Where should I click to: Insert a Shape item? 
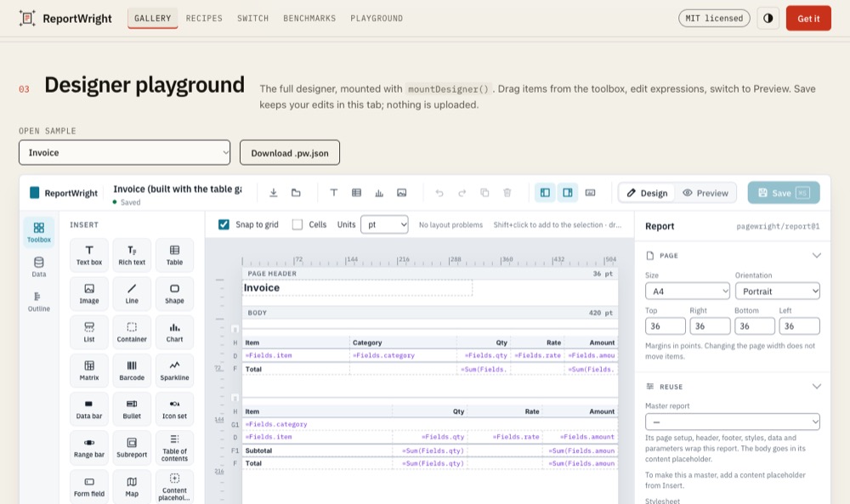pos(174,294)
